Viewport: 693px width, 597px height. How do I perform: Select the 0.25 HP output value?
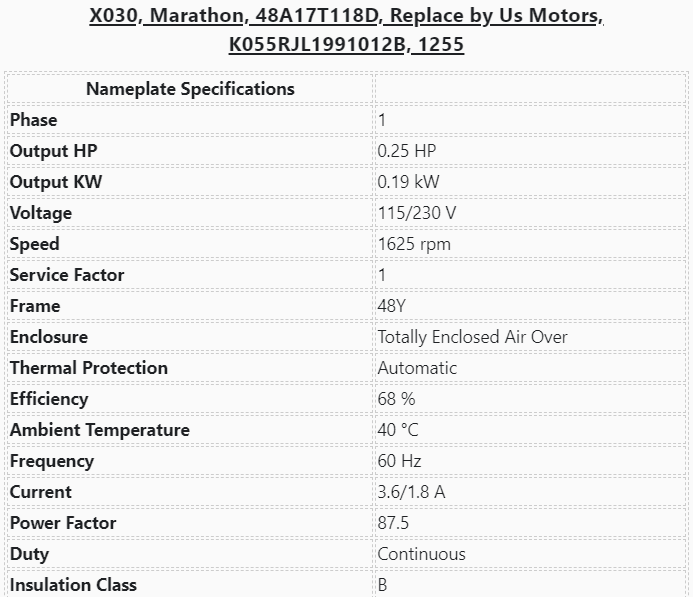pos(406,151)
